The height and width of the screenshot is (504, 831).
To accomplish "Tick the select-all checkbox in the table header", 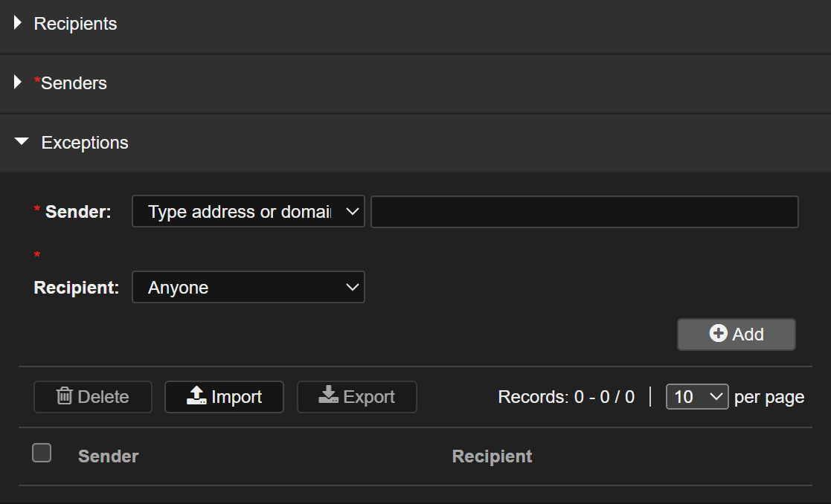I will point(42,453).
